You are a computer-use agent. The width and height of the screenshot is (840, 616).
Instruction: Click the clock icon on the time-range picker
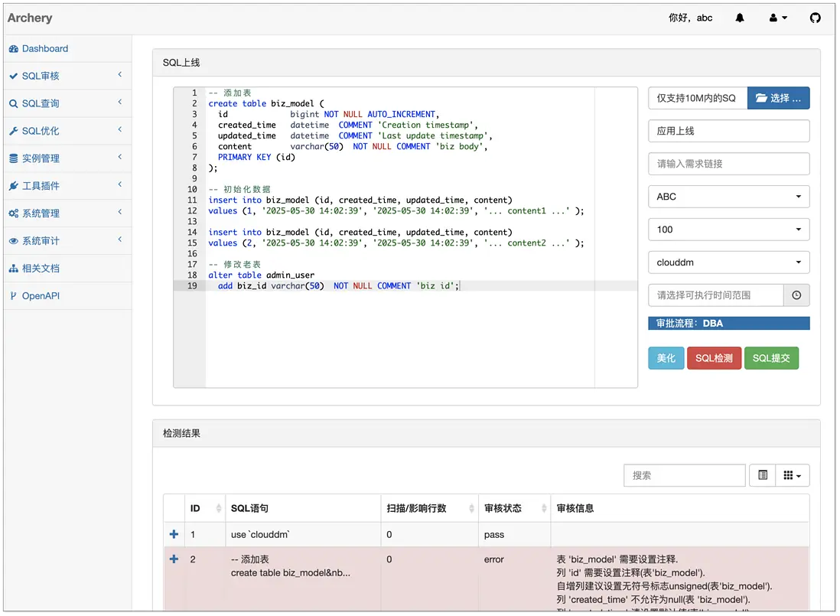point(796,295)
